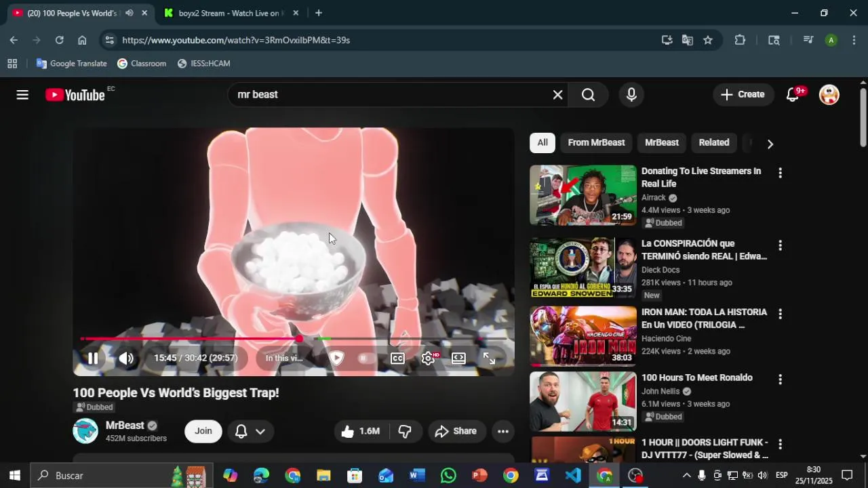This screenshot has height=488, width=868.
Task: Open a new browser tab
Action: [x=319, y=13]
